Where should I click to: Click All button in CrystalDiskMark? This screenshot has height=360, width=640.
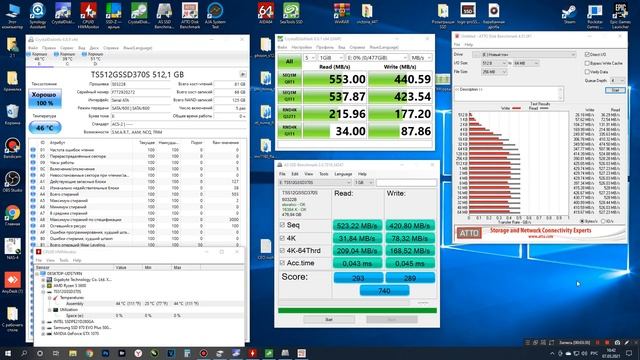(x=289, y=62)
